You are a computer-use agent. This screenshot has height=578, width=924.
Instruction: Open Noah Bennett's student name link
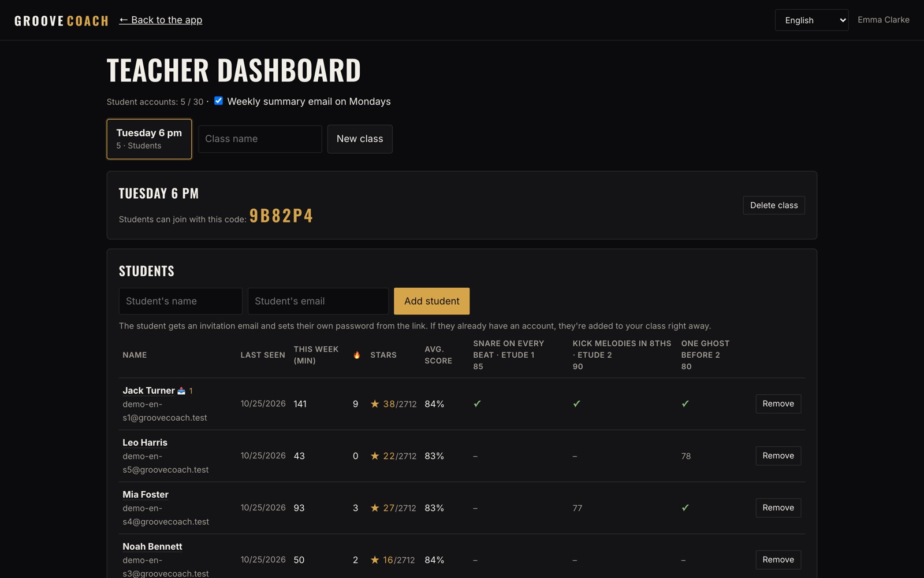(x=152, y=547)
